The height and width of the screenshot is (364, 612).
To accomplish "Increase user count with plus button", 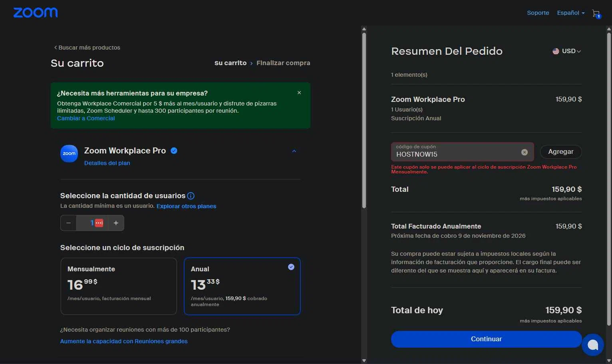I will (x=116, y=223).
